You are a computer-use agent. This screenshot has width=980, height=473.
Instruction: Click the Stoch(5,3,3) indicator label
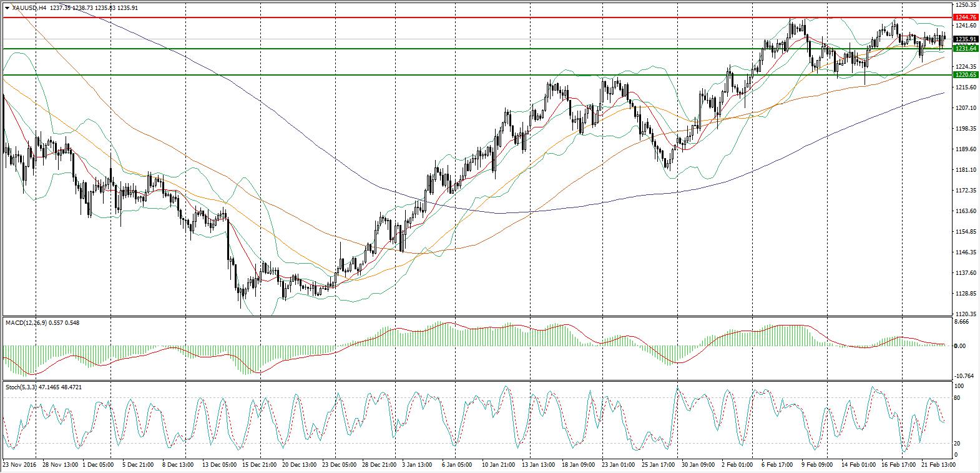(x=21, y=387)
